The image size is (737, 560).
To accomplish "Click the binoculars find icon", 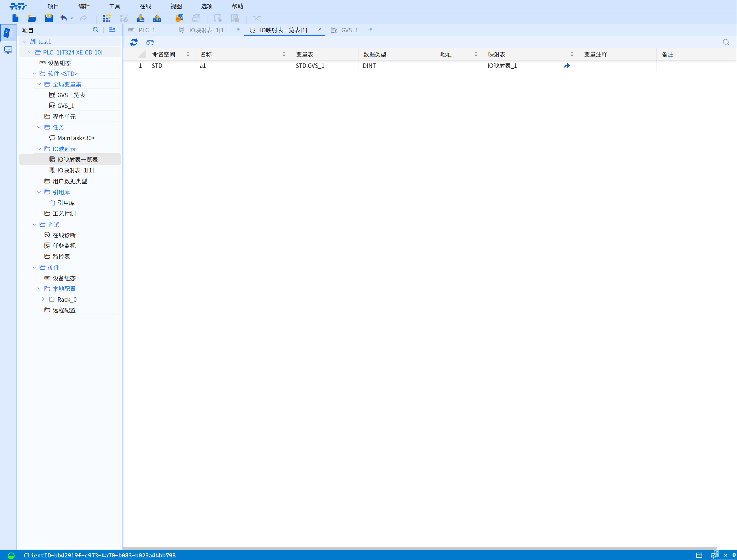I will coord(150,42).
